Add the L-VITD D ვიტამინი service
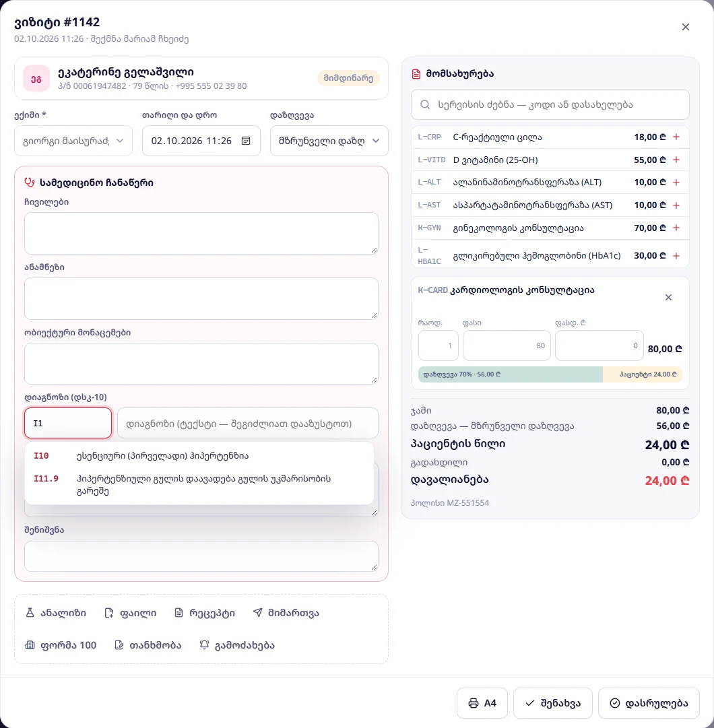The image size is (714, 728). point(676,160)
